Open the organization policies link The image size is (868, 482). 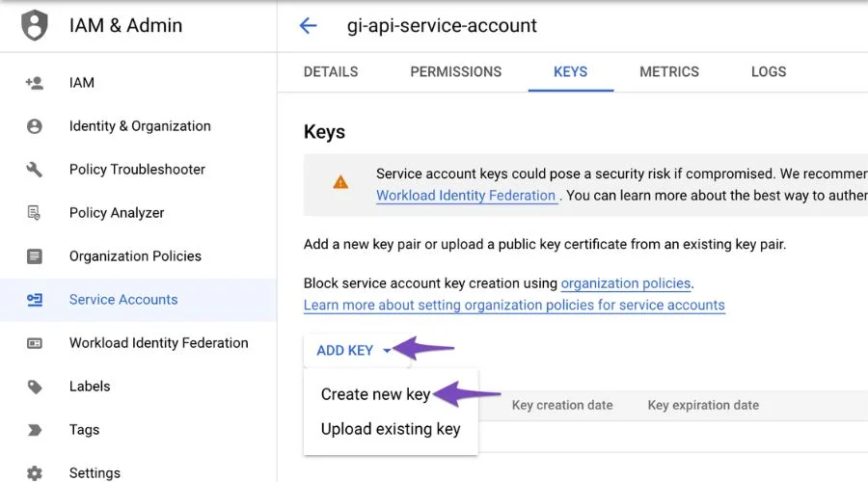626,283
